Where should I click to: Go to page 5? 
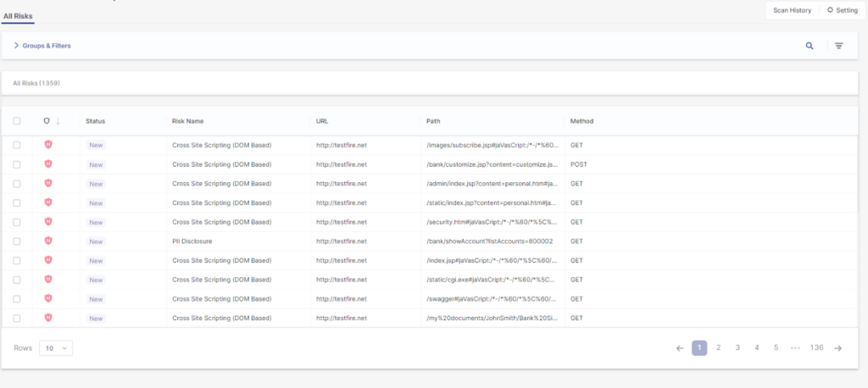[x=776, y=347]
